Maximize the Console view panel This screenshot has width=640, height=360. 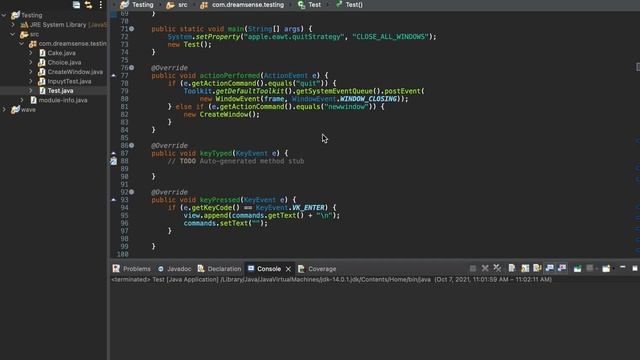point(635,268)
